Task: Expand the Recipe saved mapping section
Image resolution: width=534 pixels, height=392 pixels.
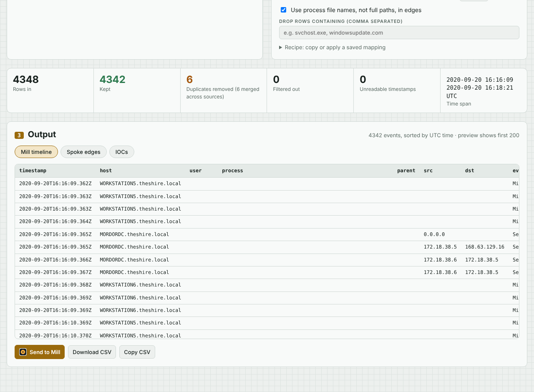Action: pos(332,48)
